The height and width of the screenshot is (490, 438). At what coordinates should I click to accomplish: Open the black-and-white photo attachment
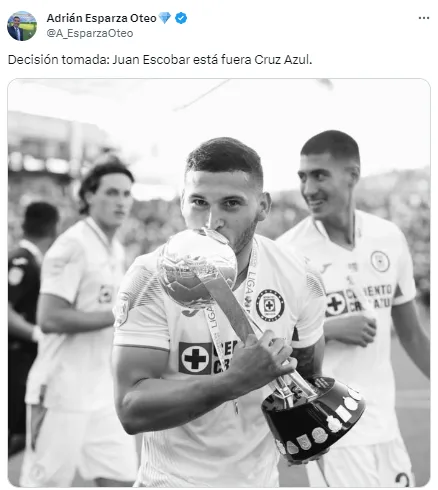tap(219, 283)
